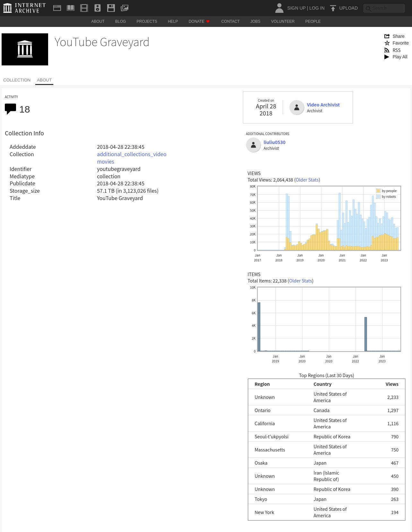Image resolution: width=412 pixels, height=532 pixels.
Task: Open Older Stats link under Views
Action: [x=307, y=180]
